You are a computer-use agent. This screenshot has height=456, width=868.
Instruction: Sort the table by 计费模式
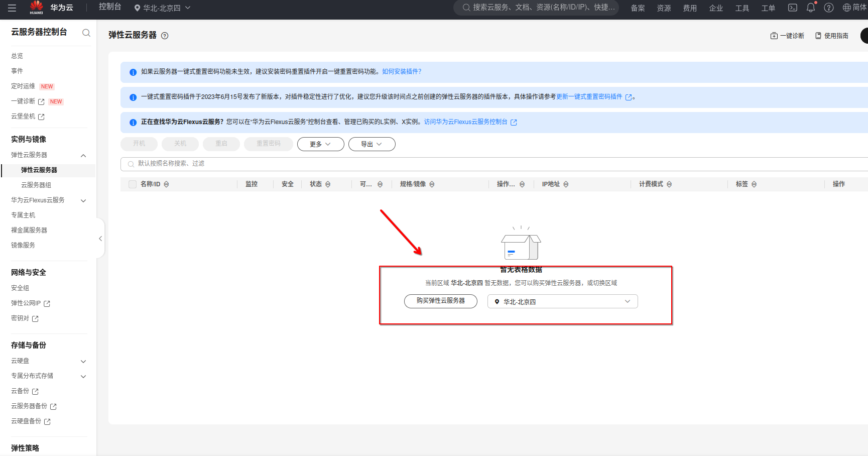(x=669, y=184)
